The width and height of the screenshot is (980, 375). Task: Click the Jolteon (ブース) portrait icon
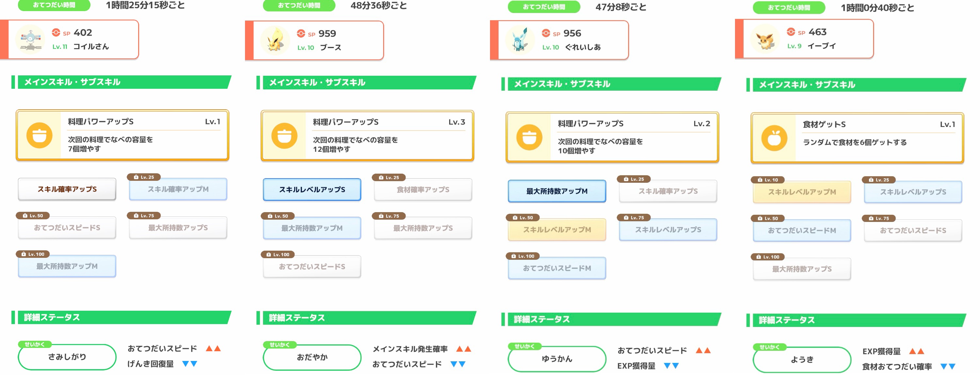[275, 40]
